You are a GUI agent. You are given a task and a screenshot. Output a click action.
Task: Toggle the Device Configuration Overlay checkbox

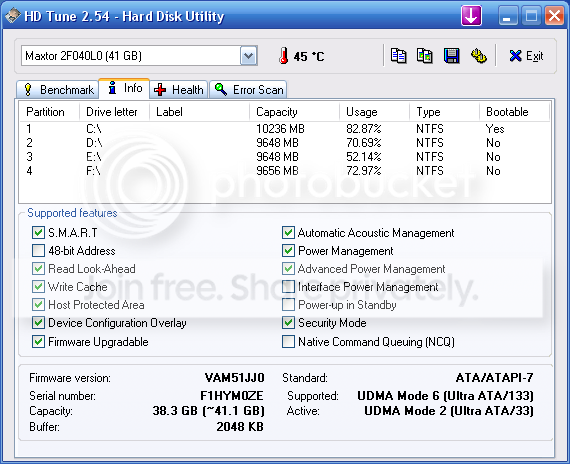point(38,323)
